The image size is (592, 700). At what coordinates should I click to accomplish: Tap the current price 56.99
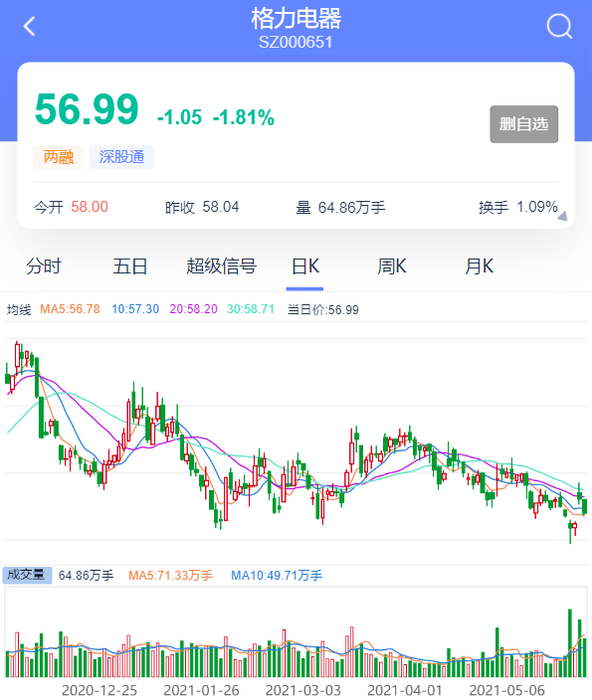click(x=88, y=109)
